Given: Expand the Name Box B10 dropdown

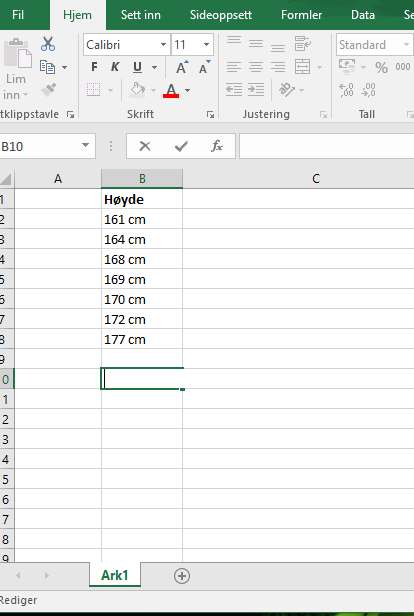Looking at the screenshot, I should point(85,146).
